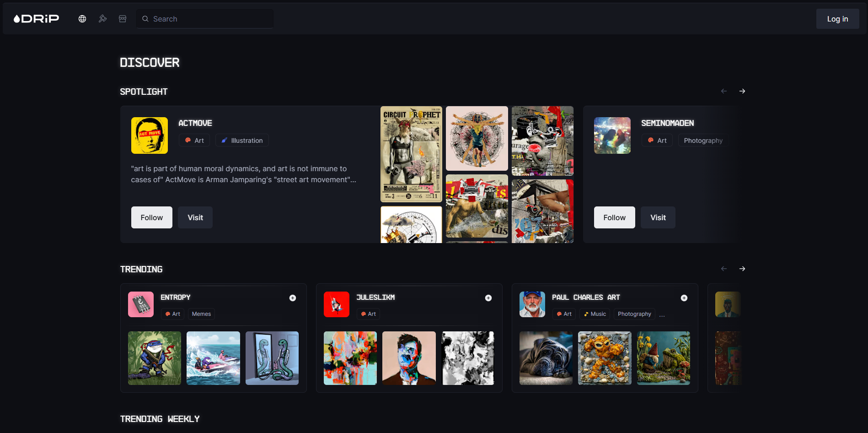Toggle follow plus on Entropy card
Image resolution: width=868 pixels, height=433 pixels.
click(x=293, y=298)
